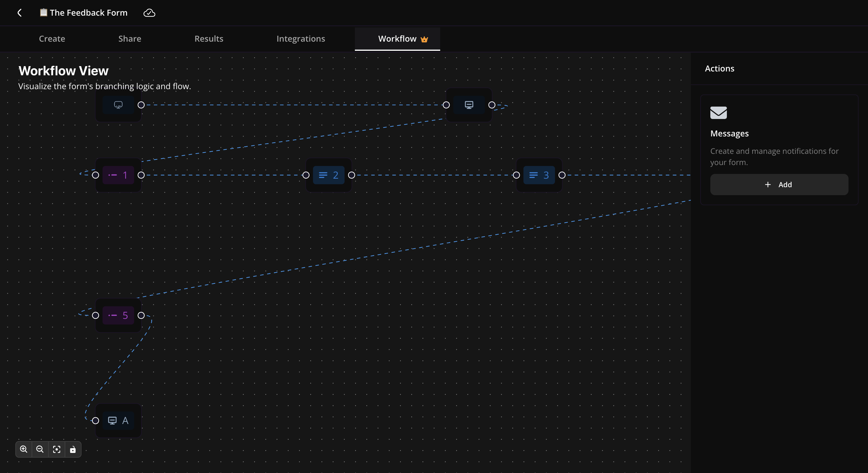Select the welcome screen node at top left

[x=118, y=105]
